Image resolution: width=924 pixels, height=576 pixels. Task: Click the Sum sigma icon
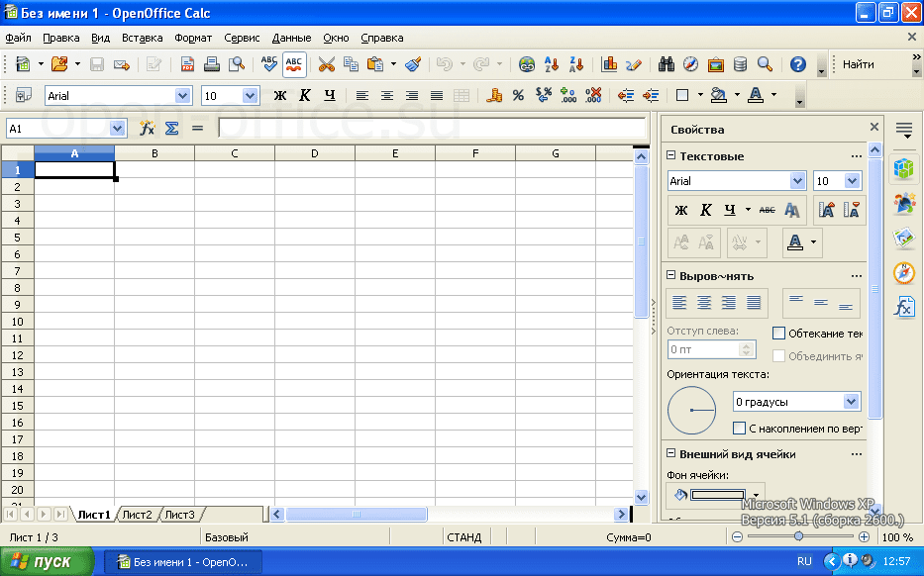(x=171, y=129)
